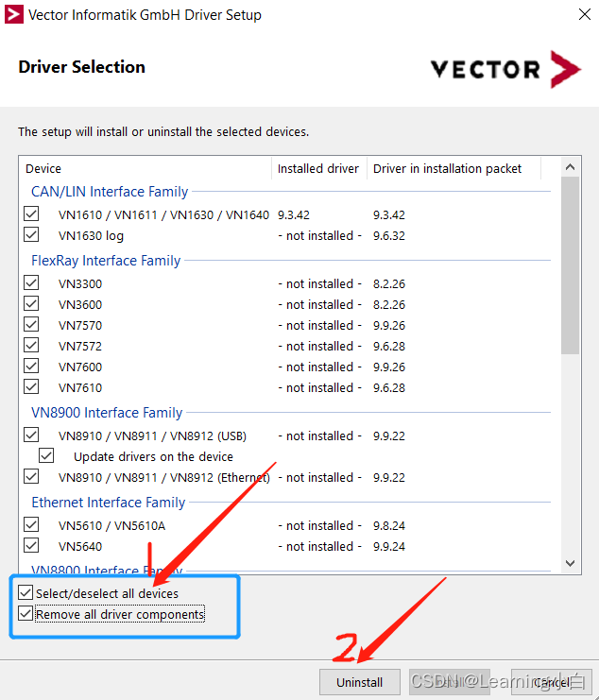Uncheck the VN1610 / VN1611 / VN1630 / VN1640 checkbox
The image size is (599, 700).
31,213
